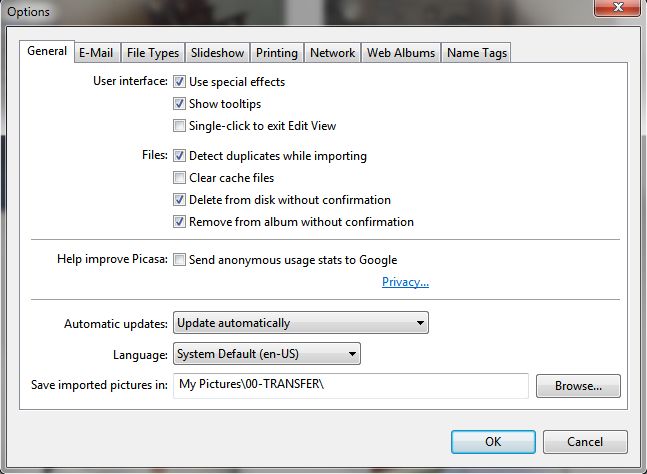The width and height of the screenshot is (647, 474).
Task: Disable Detect duplicates while importing
Action: coord(179,156)
